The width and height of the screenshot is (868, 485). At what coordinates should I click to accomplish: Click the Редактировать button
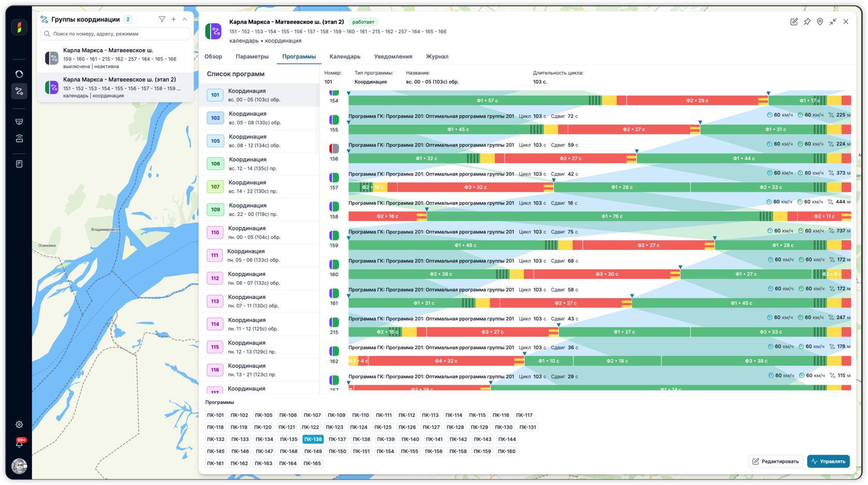pyautogui.click(x=775, y=461)
